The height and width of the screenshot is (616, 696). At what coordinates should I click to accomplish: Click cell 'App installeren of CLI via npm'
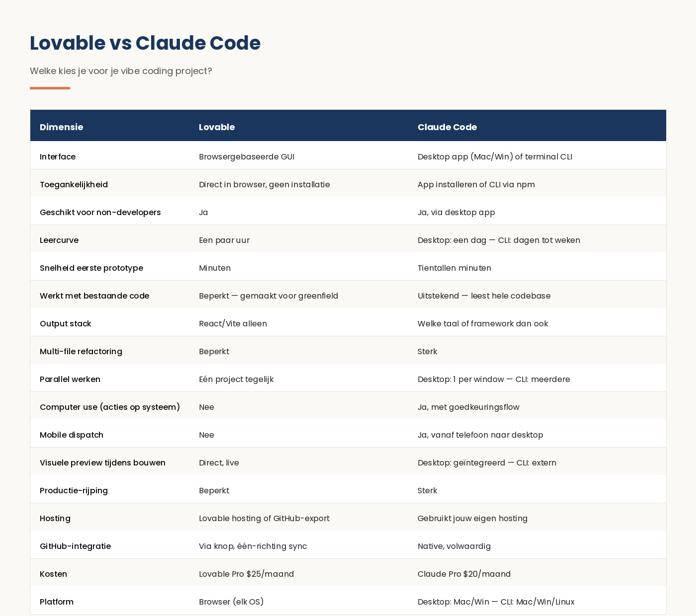pos(476,185)
